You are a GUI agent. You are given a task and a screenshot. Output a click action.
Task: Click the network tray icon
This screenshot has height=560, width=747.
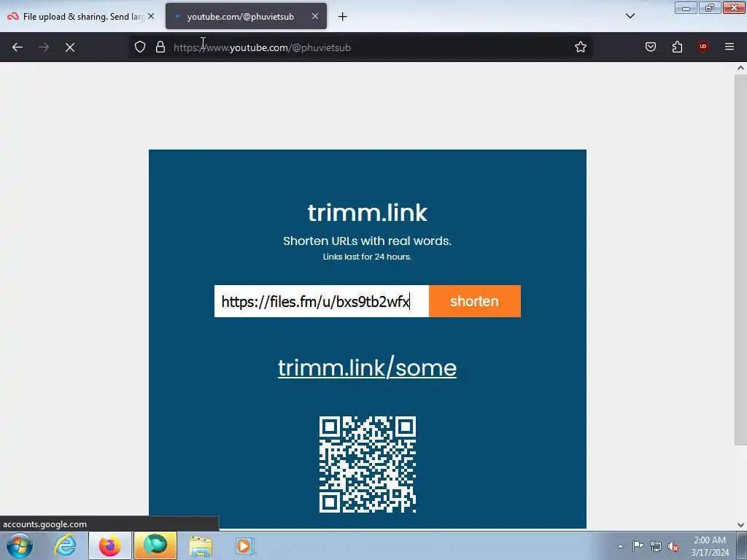click(656, 546)
